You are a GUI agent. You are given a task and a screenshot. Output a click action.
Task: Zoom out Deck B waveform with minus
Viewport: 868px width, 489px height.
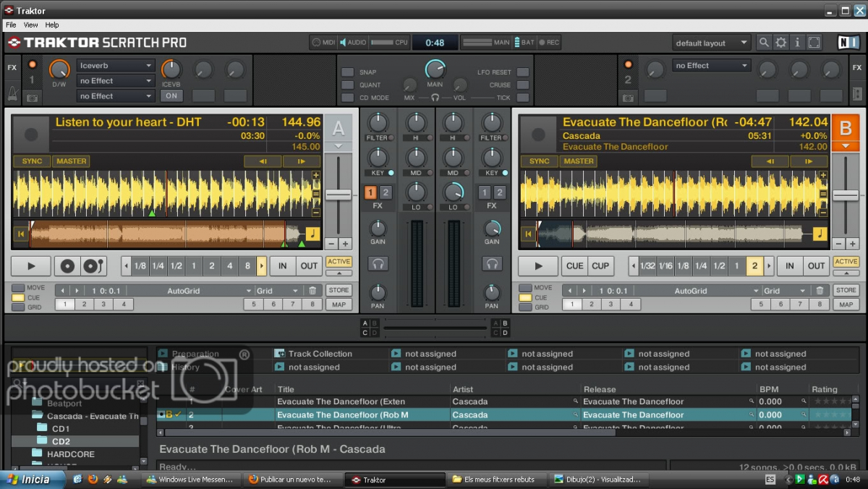[x=822, y=213]
